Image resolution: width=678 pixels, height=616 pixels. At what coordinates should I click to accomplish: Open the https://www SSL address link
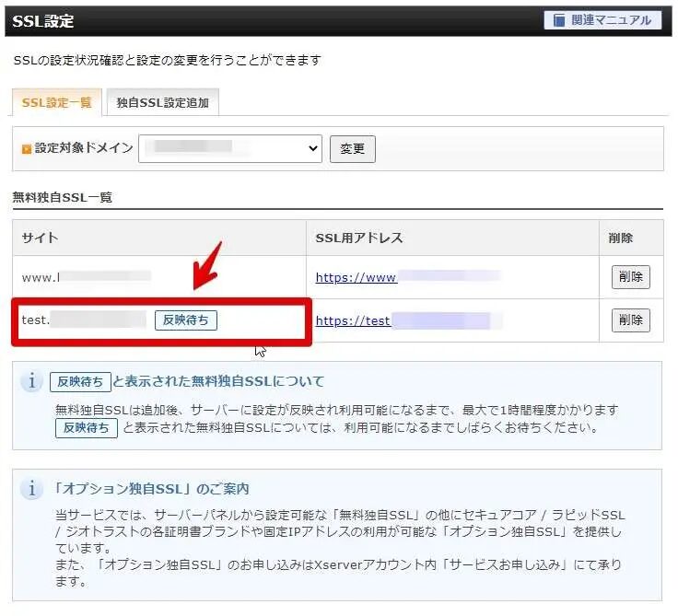click(x=356, y=276)
